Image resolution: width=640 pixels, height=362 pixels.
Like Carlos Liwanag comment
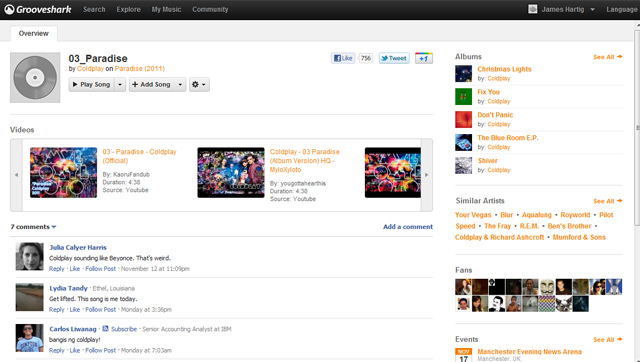click(x=75, y=350)
